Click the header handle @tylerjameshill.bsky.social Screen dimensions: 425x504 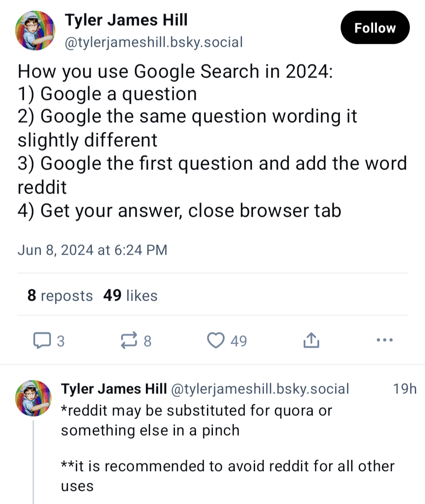(153, 42)
